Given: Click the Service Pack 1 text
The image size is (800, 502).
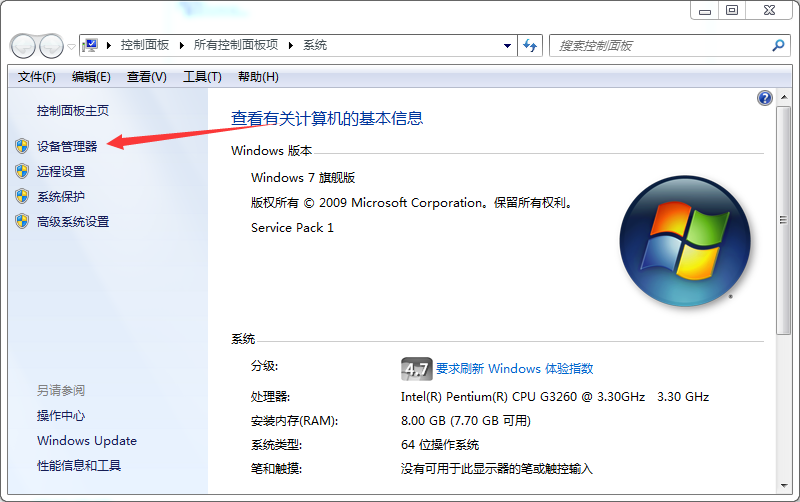Looking at the screenshot, I should tap(292, 228).
